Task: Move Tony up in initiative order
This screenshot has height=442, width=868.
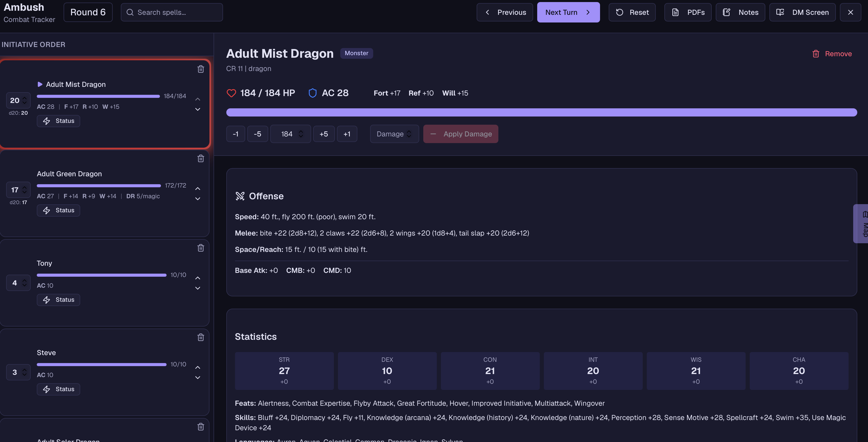Action: [x=198, y=278]
